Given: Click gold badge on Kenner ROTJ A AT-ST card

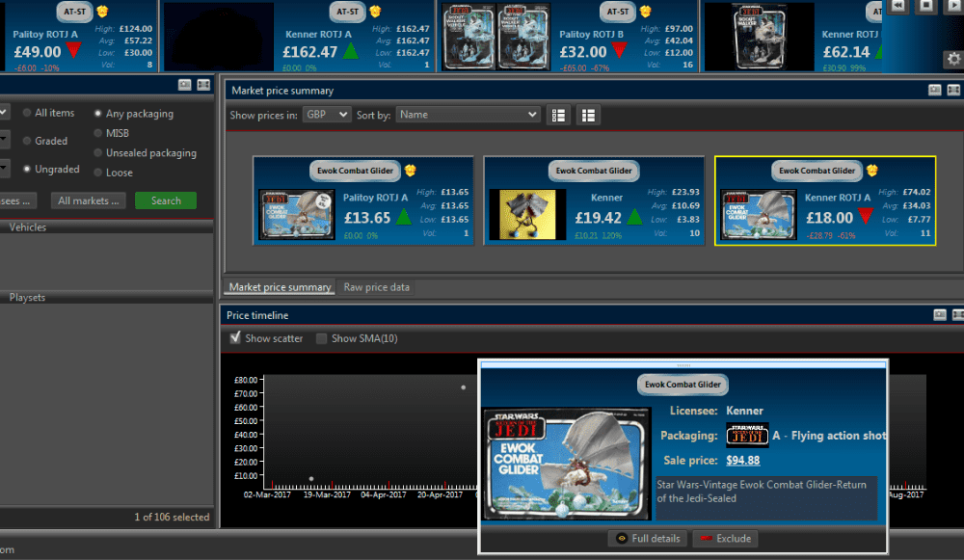Looking at the screenshot, I should click(376, 11).
